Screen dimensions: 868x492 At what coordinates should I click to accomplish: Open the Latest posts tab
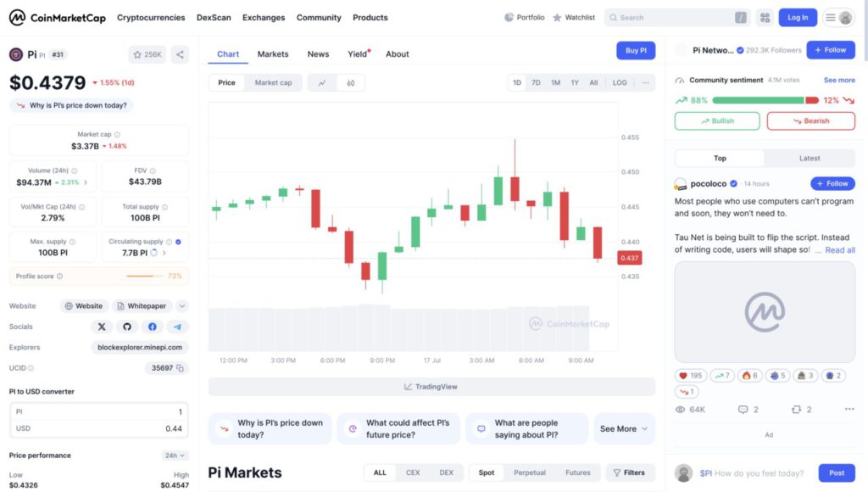pyautogui.click(x=810, y=159)
